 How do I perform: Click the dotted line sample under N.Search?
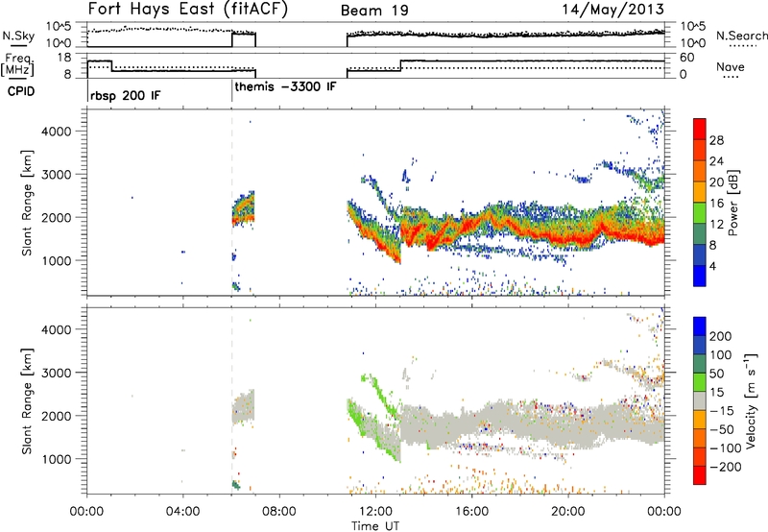[741, 46]
